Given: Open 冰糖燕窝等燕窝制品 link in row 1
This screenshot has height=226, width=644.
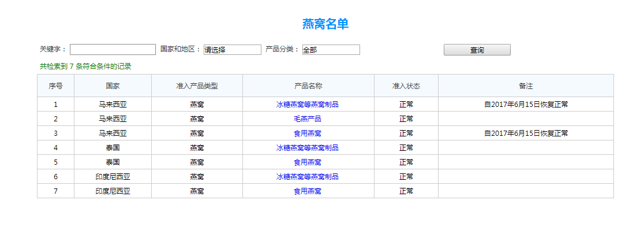Looking at the screenshot, I should (x=307, y=105).
